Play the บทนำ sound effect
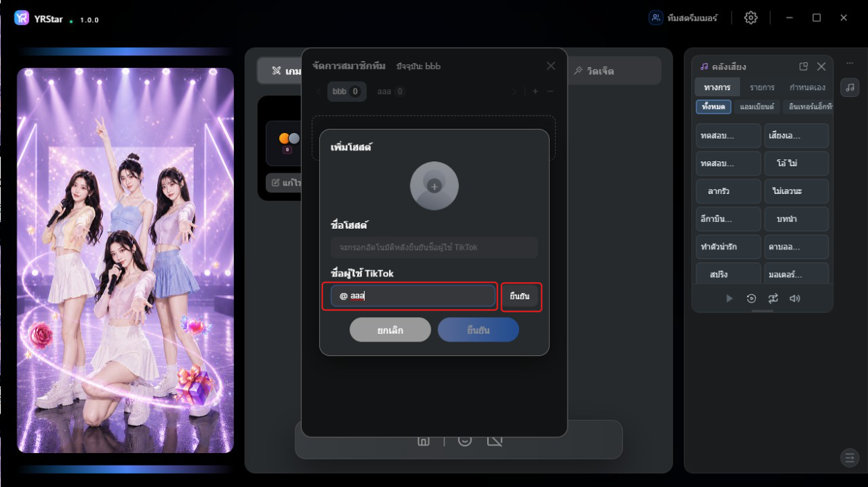Screen dimensions: 868x487 point(796,219)
